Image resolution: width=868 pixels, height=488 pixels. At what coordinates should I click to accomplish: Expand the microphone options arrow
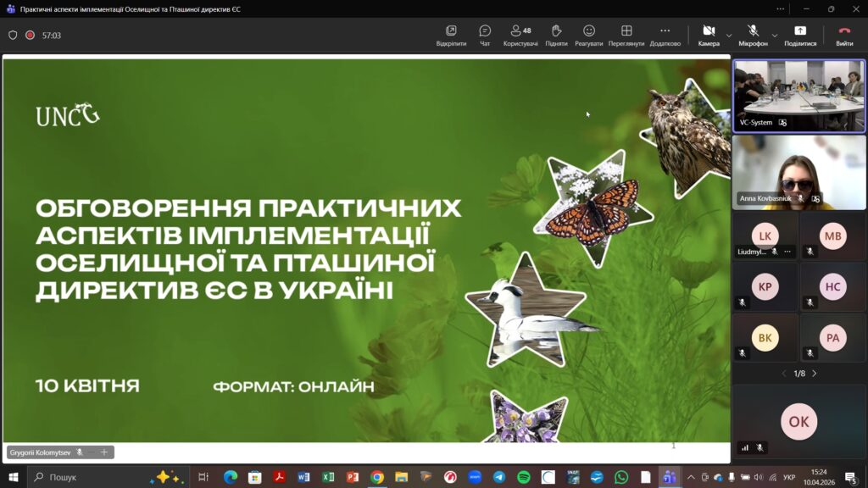[775, 36]
